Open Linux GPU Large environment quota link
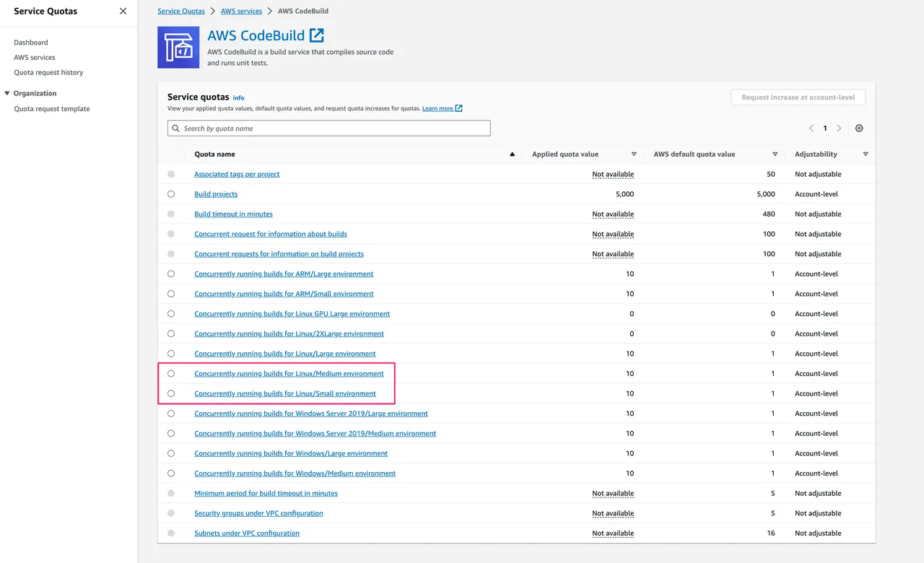 (292, 314)
